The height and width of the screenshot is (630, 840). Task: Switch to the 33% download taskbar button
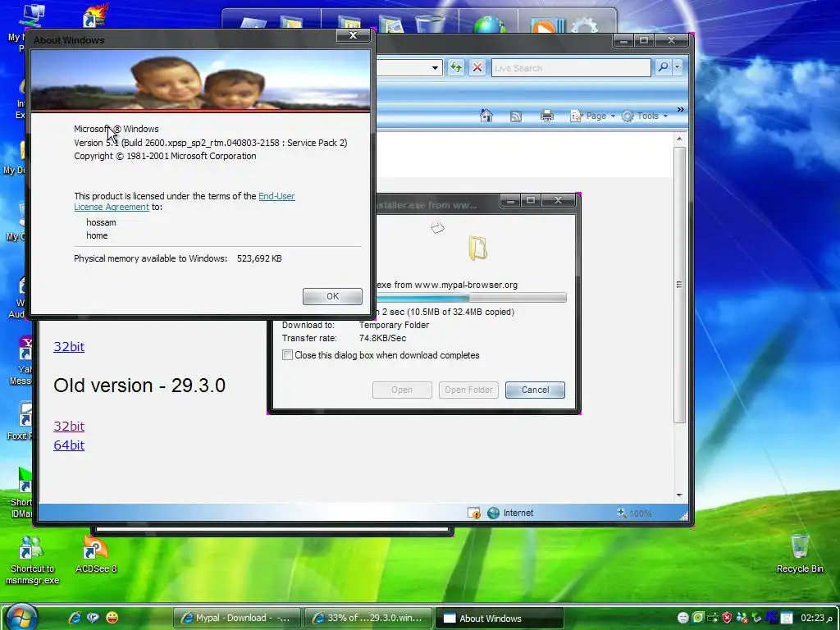pos(368,618)
